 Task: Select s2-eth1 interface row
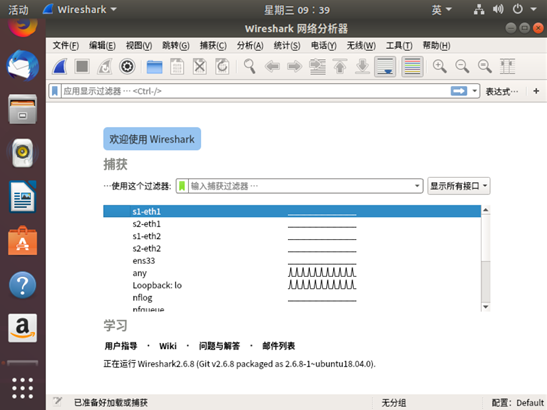(292, 224)
